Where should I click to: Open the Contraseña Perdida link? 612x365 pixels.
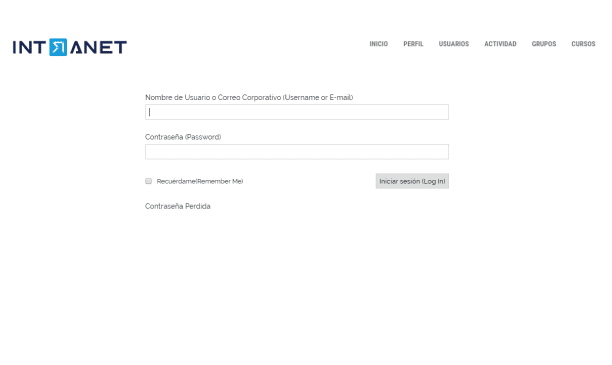click(178, 206)
